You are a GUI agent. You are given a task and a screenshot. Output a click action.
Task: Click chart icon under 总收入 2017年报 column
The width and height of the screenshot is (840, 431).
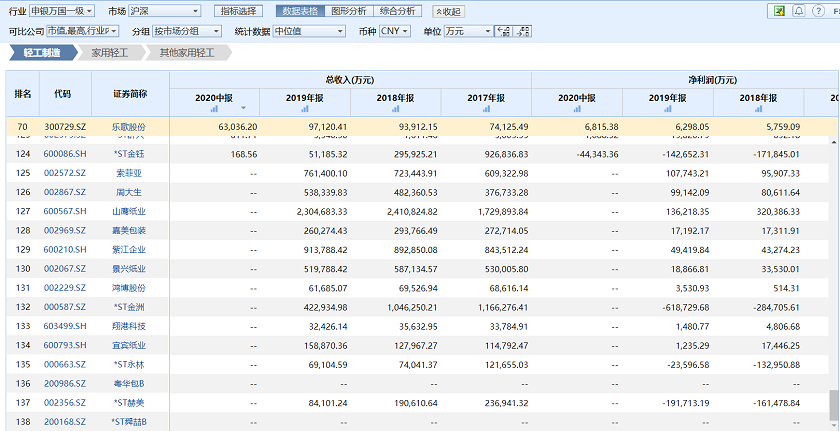[x=486, y=108]
